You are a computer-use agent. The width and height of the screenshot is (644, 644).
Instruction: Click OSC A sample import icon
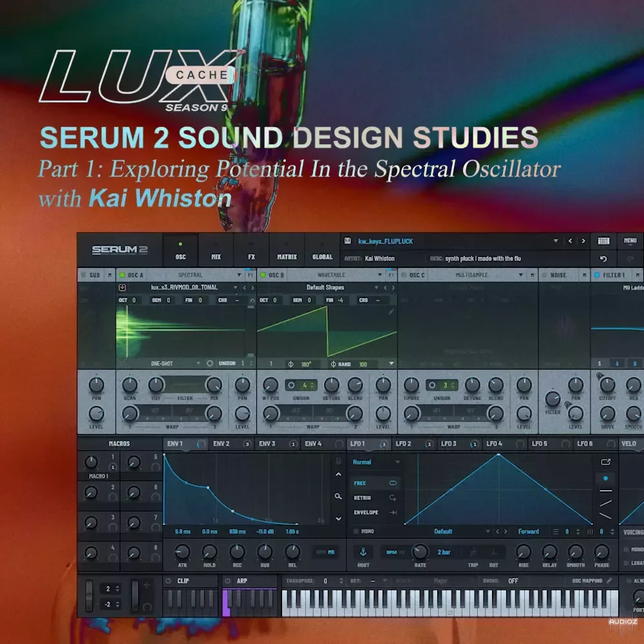(x=122, y=287)
